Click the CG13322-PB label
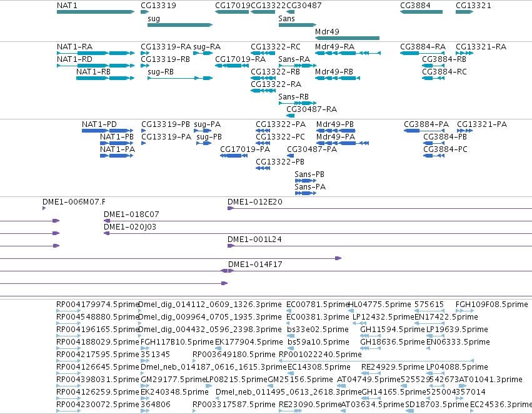The image size is (532, 414). [280, 162]
